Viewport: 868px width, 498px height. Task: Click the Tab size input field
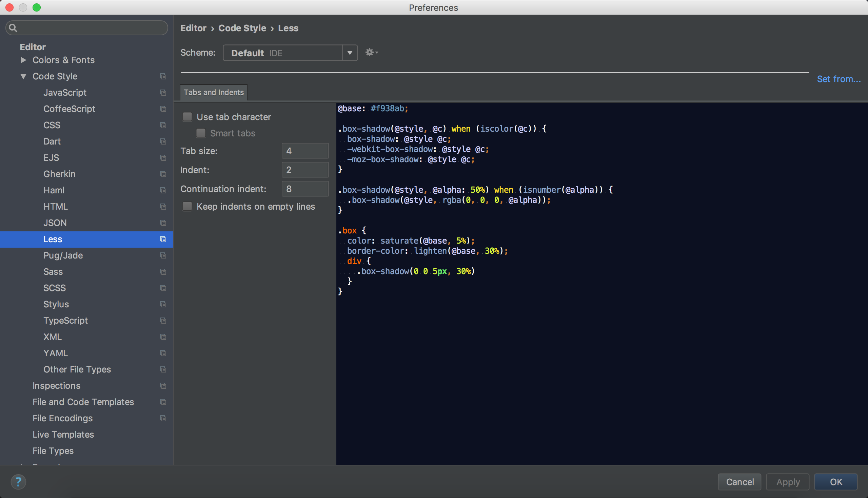coord(304,151)
